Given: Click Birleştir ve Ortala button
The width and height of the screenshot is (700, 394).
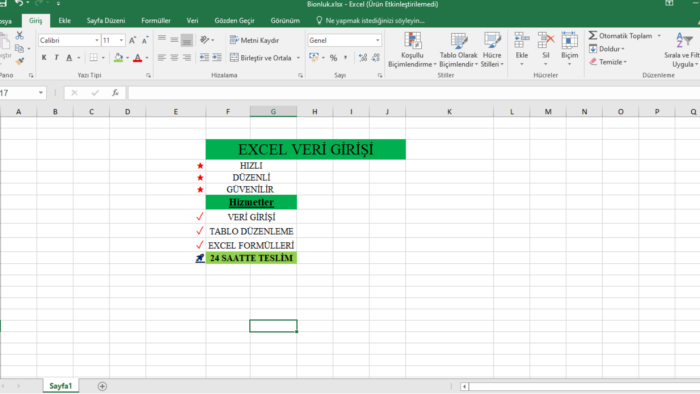Looking at the screenshot, I should 261,58.
